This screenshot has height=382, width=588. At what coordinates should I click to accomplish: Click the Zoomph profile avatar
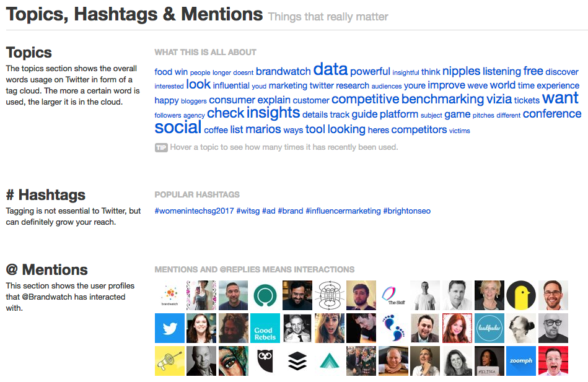(x=521, y=360)
